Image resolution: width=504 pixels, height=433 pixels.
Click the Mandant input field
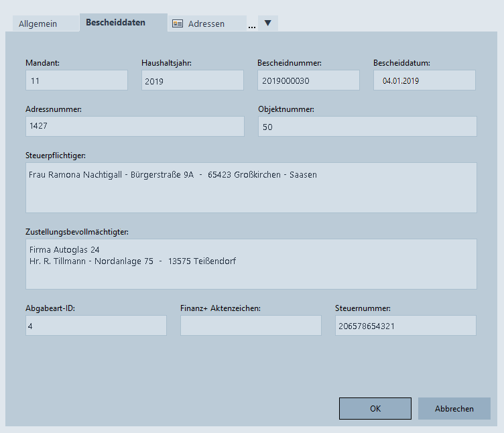(x=76, y=80)
